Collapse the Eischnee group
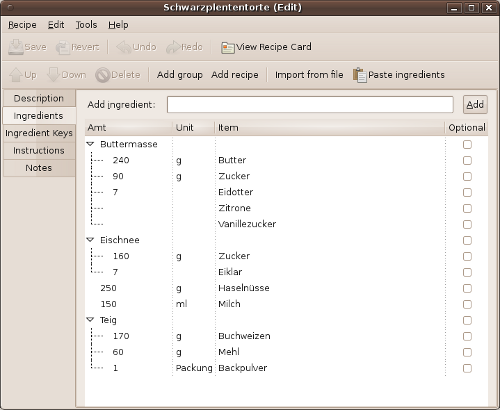The image size is (500, 410). 90,240
